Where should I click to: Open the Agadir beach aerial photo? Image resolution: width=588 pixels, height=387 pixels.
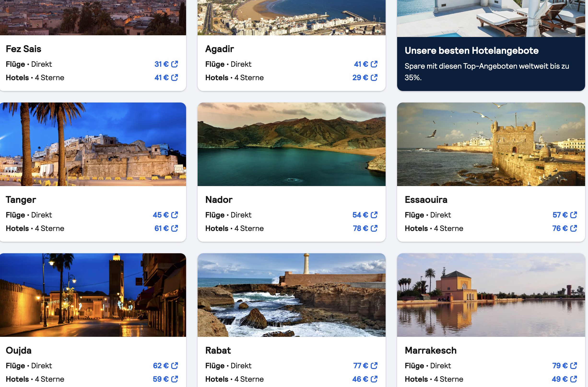click(292, 18)
